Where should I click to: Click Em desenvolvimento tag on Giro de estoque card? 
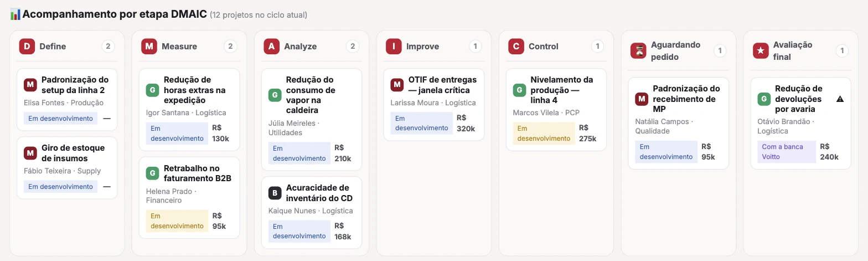[x=60, y=187]
